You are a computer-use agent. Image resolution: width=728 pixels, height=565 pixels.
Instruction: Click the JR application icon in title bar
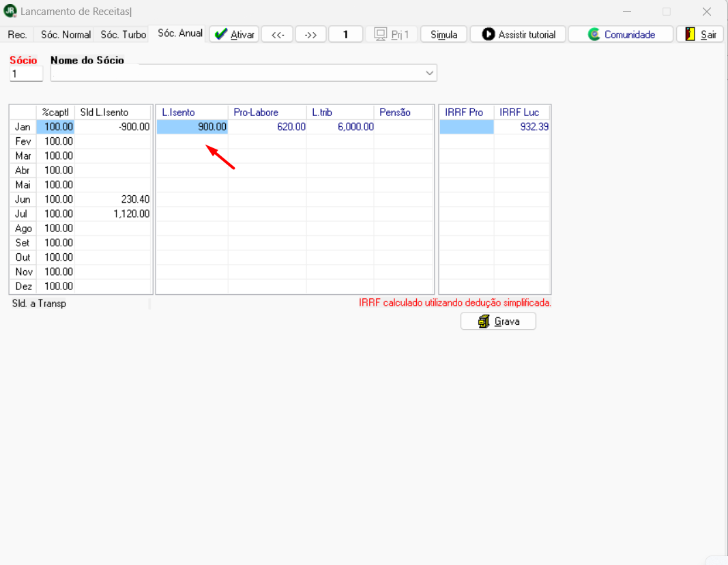(10, 11)
